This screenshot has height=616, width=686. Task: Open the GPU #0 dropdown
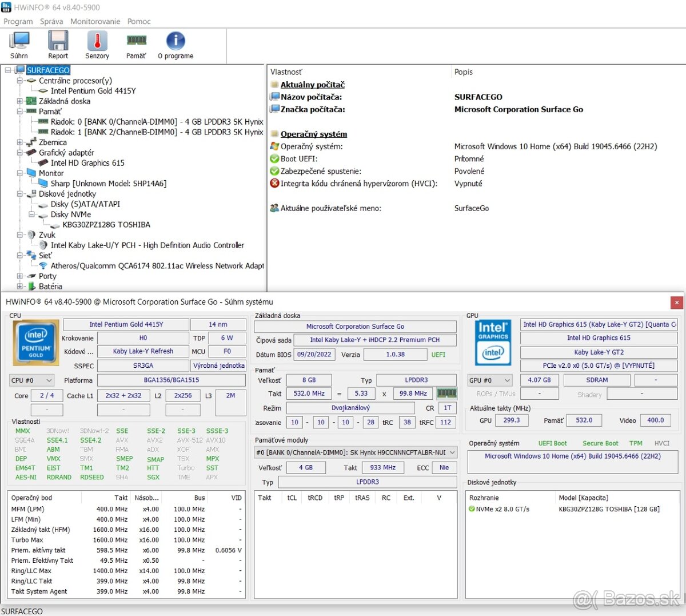(490, 380)
